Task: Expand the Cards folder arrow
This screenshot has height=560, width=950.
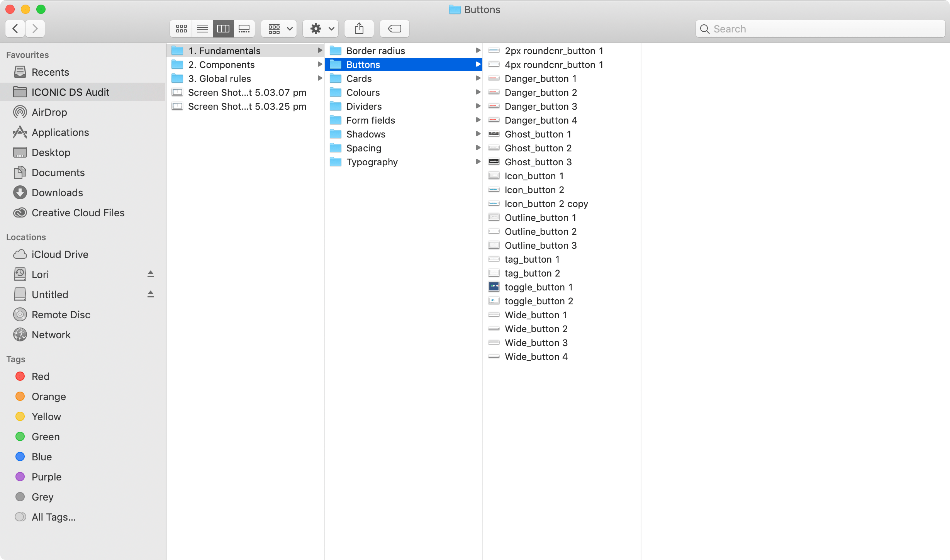Action: [478, 78]
